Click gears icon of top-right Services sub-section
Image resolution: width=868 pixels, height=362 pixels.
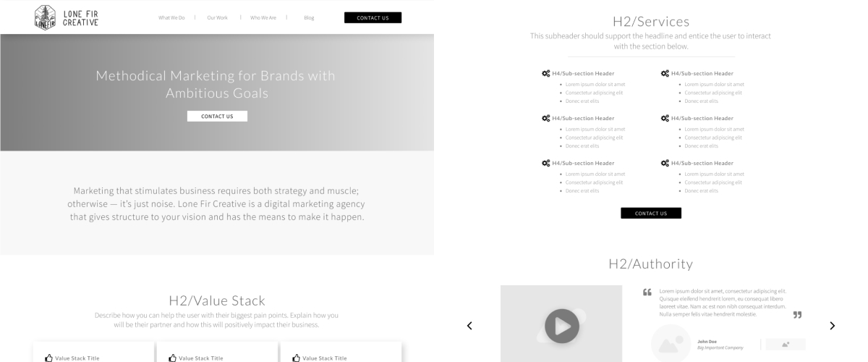pyautogui.click(x=665, y=73)
